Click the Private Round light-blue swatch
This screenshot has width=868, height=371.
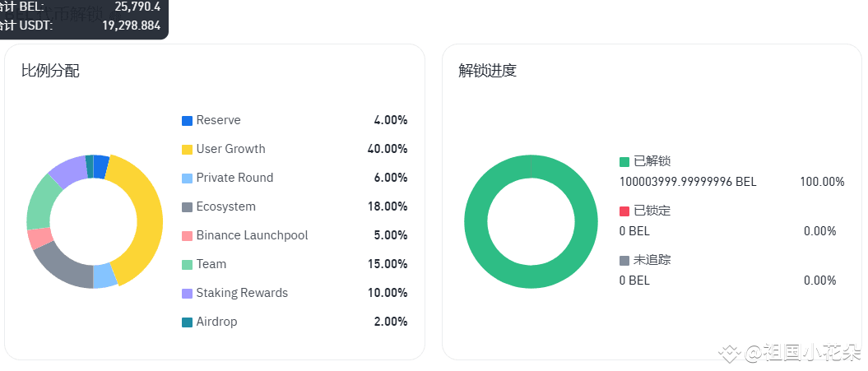[x=187, y=179]
